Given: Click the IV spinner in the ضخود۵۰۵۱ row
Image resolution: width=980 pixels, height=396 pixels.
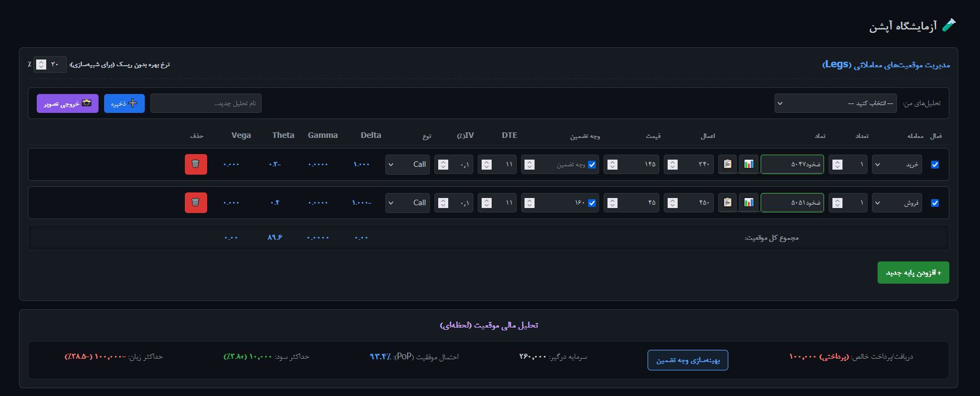Looking at the screenshot, I should (443, 203).
